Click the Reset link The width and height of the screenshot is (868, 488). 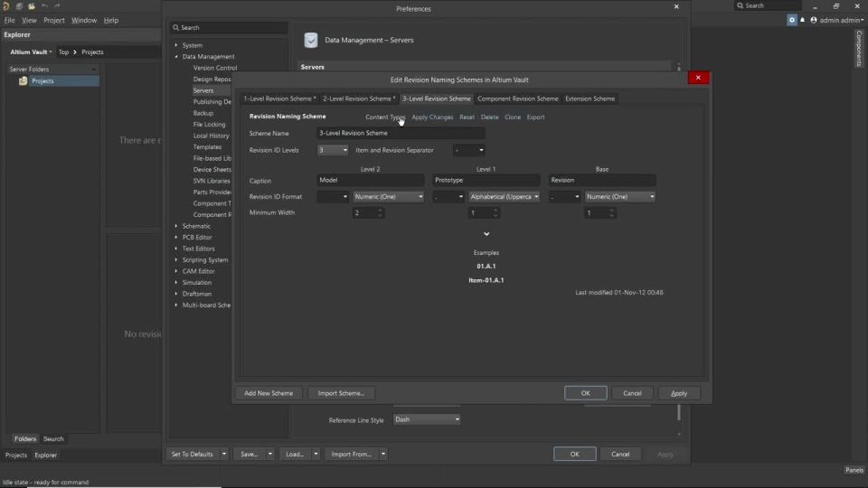pyautogui.click(x=467, y=117)
